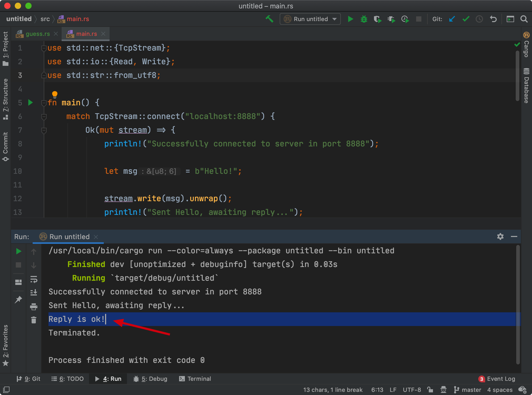Click run gutter arrow beside main
The width and height of the screenshot is (532, 395).
[x=31, y=103]
